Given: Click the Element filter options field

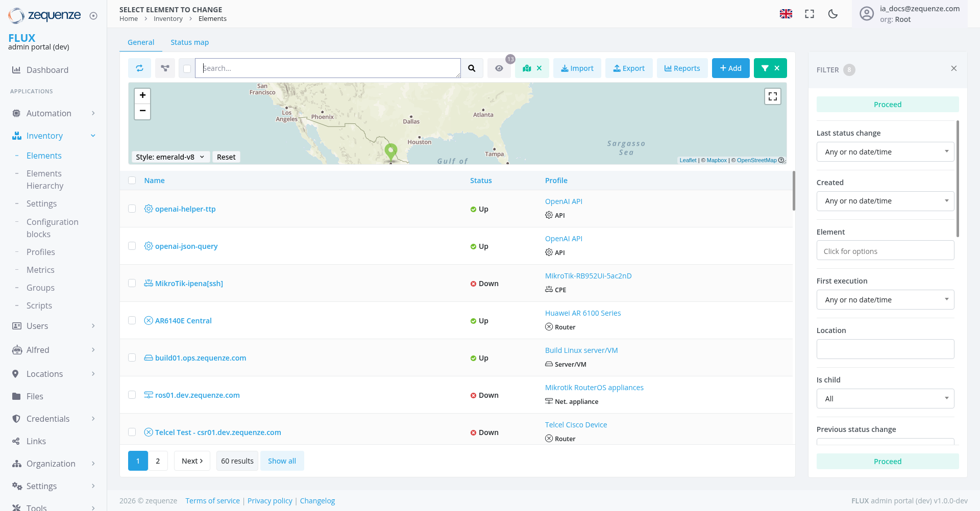Looking at the screenshot, I should coord(886,250).
